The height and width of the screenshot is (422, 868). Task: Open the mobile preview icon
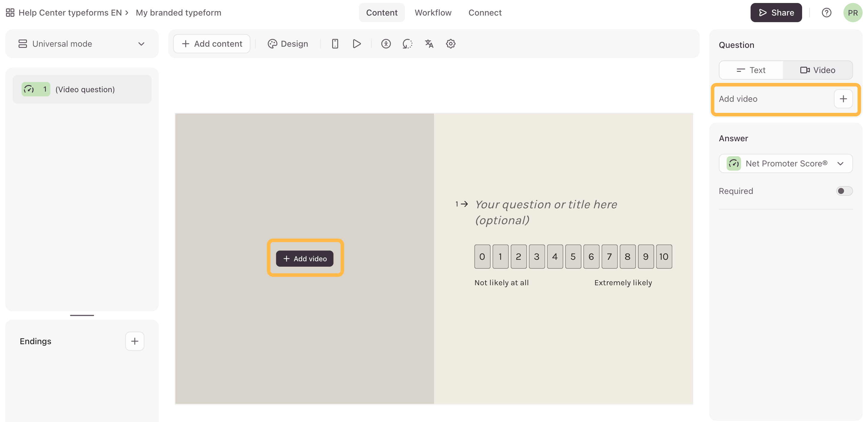(x=335, y=44)
